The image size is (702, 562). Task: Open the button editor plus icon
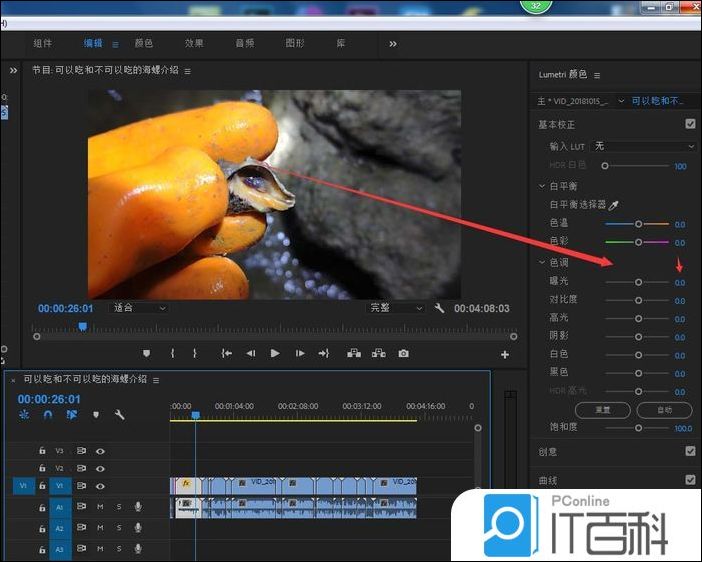505,354
